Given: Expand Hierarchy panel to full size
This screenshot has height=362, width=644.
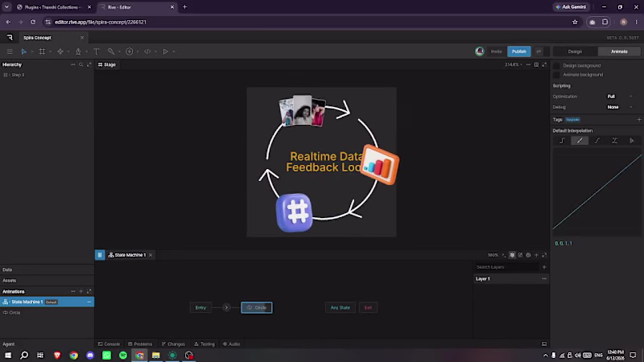Looking at the screenshot, I should point(89,65).
